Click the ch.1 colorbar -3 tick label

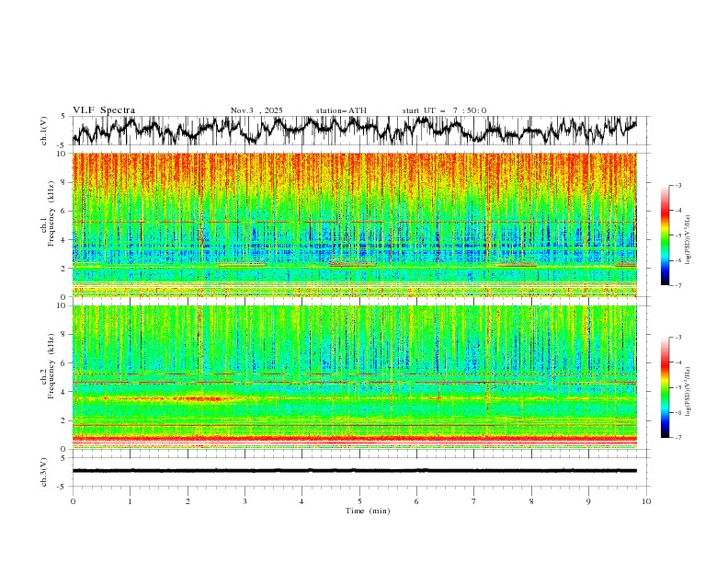[x=677, y=185]
